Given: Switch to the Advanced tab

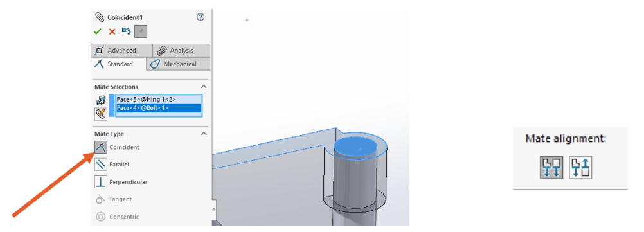Looking at the screenshot, I should (121, 51).
